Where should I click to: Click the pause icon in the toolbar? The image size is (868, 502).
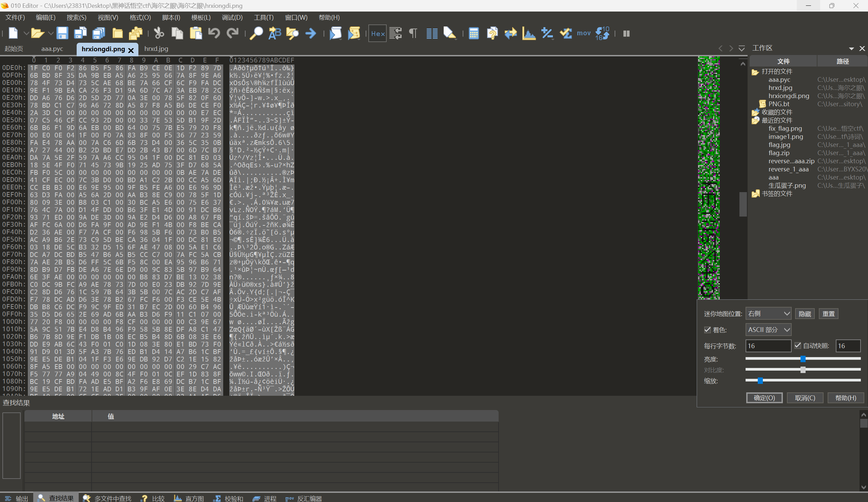click(626, 34)
